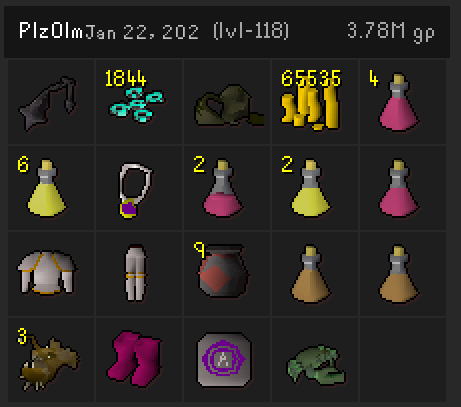The image size is (461, 407).
Task: Click the green serpentine helm
Action: [x=316, y=365]
